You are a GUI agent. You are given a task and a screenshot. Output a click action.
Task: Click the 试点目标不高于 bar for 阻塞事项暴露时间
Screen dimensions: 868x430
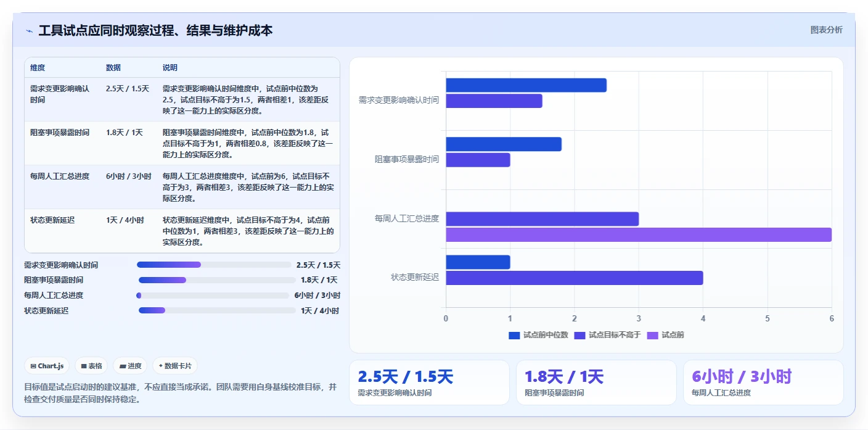point(478,160)
